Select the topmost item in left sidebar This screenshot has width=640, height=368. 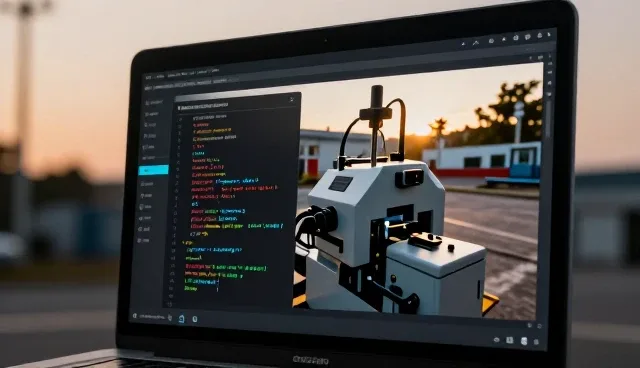click(x=153, y=103)
